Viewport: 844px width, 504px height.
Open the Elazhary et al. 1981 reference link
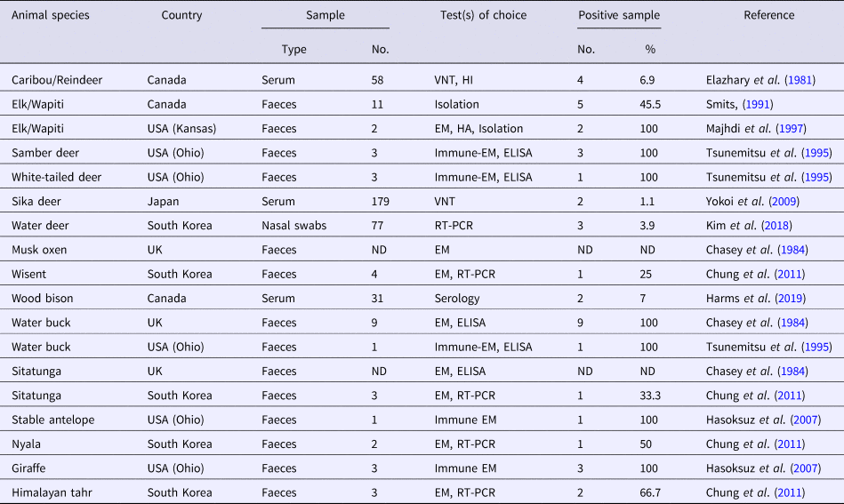[x=799, y=80]
